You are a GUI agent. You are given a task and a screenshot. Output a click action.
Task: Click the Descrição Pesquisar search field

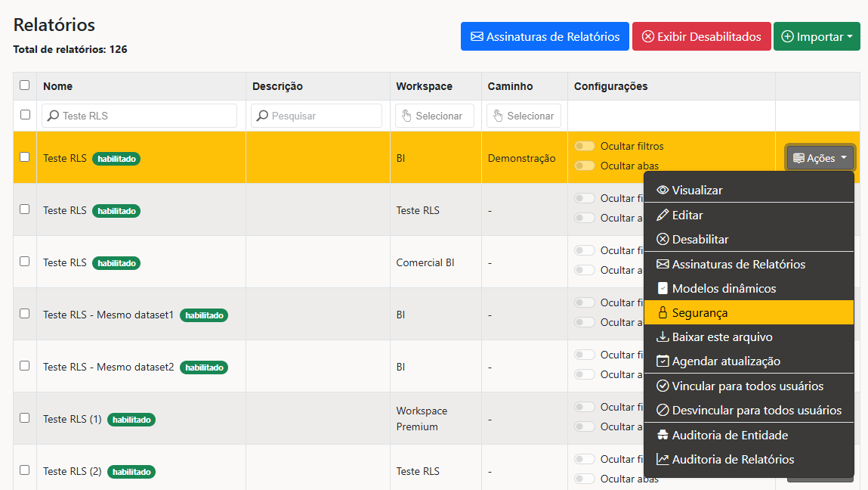tap(316, 116)
